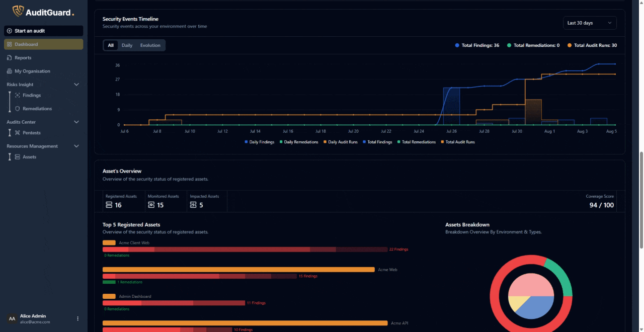Viewport: 644px width, 332px height.
Task: Toggle Total Remediations in legend below chart
Action: [x=417, y=142]
